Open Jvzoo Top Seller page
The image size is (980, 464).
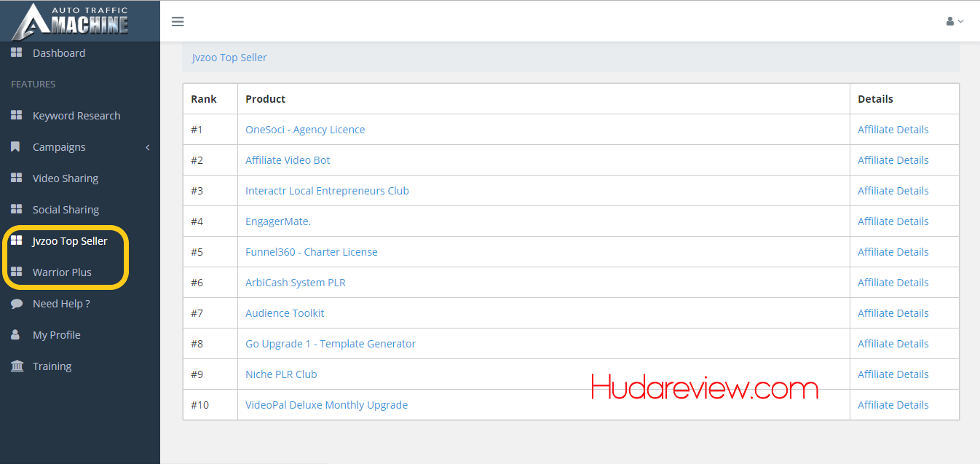click(70, 241)
